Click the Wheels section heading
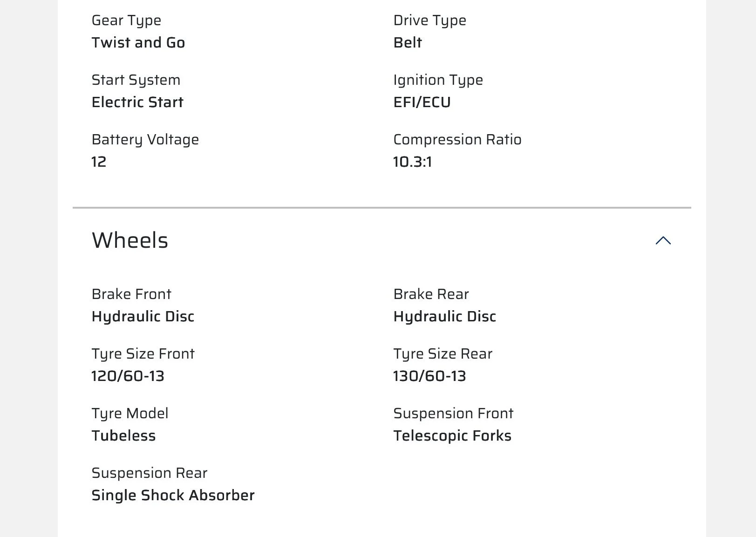Screen dimensions: 756x537 [x=130, y=240]
